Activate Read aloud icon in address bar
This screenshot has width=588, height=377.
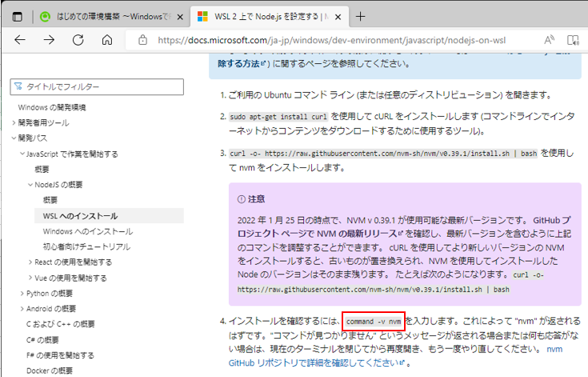point(549,40)
